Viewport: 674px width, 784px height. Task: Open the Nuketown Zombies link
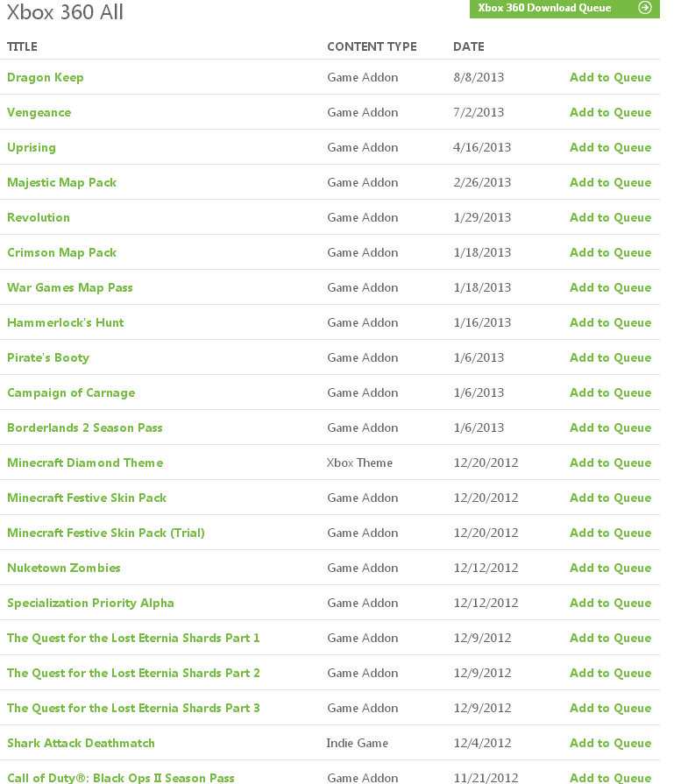[x=64, y=568]
